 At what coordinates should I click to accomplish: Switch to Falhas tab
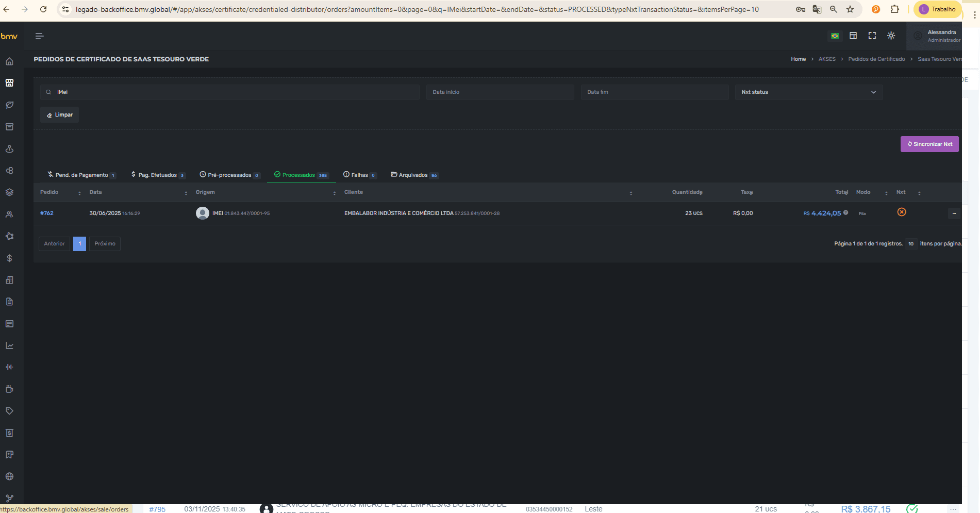[x=360, y=175]
